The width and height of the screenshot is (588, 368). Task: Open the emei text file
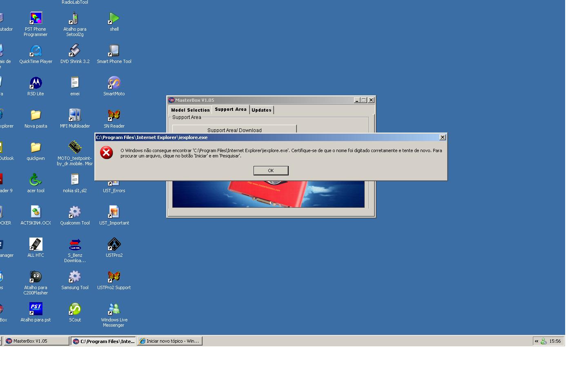click(75, 83)
